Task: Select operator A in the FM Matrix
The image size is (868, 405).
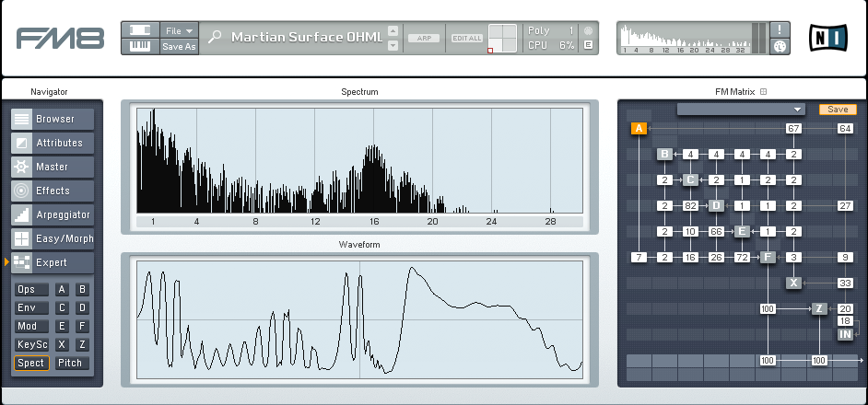Action: (x=639, y=129)
